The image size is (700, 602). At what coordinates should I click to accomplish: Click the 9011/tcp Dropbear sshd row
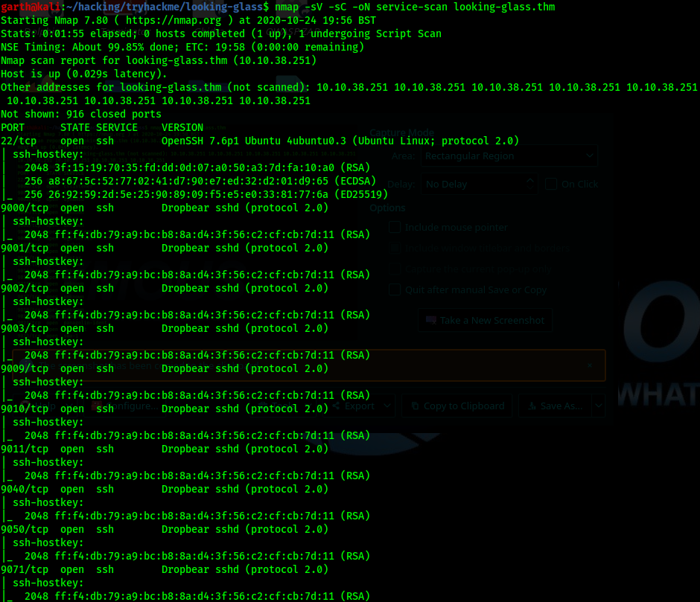pos(165,449)
